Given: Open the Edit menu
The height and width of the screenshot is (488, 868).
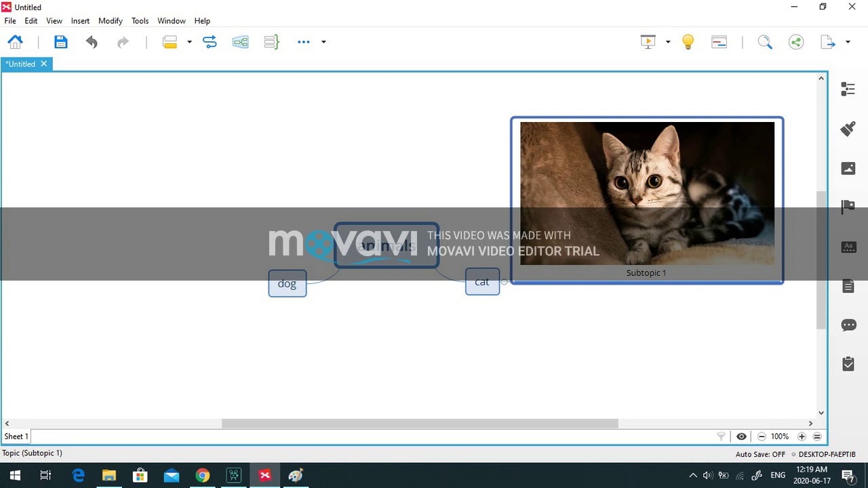Looking at the screenshot, I should coord(31,21).
